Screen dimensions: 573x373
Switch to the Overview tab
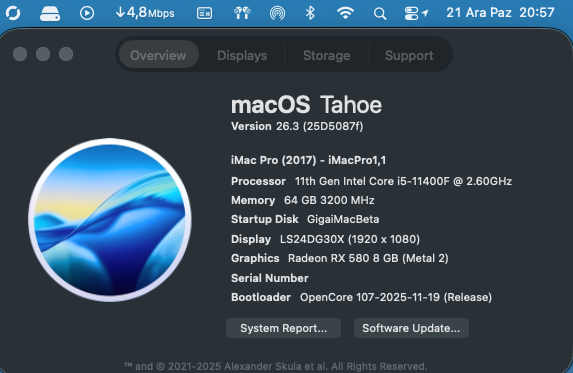pyautogui.click(x=158, y=55)
